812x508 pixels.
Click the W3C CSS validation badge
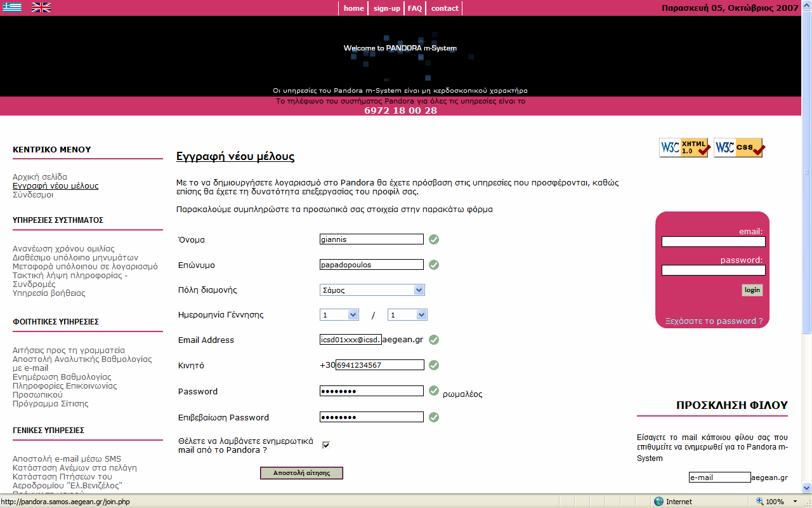point(739,147)
